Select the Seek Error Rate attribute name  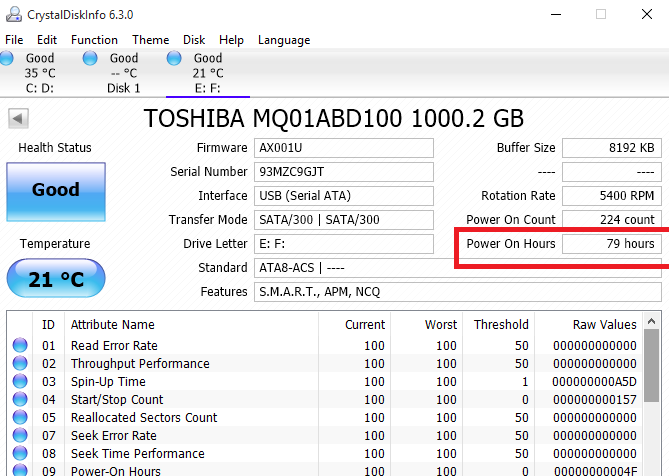(113, 435)
